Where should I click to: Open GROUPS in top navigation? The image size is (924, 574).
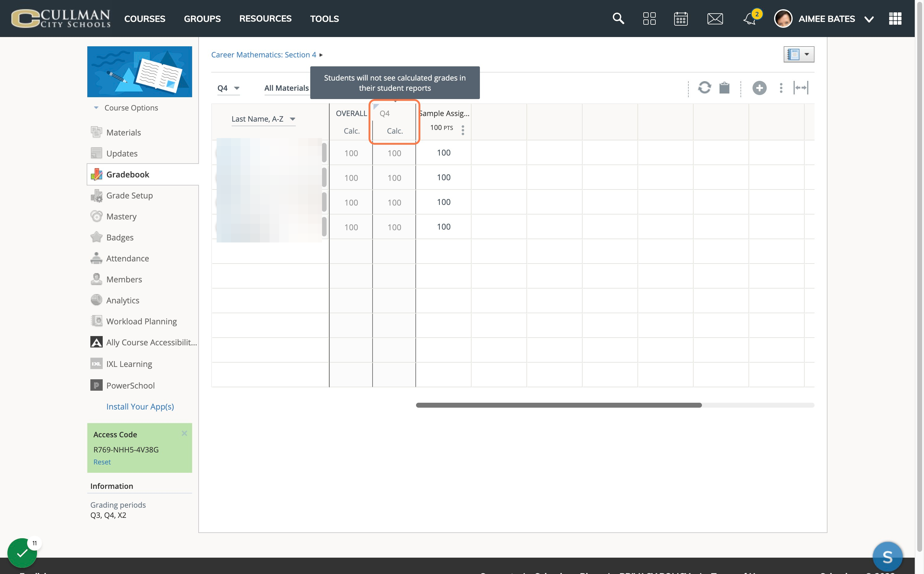click(x=202, y=19)
